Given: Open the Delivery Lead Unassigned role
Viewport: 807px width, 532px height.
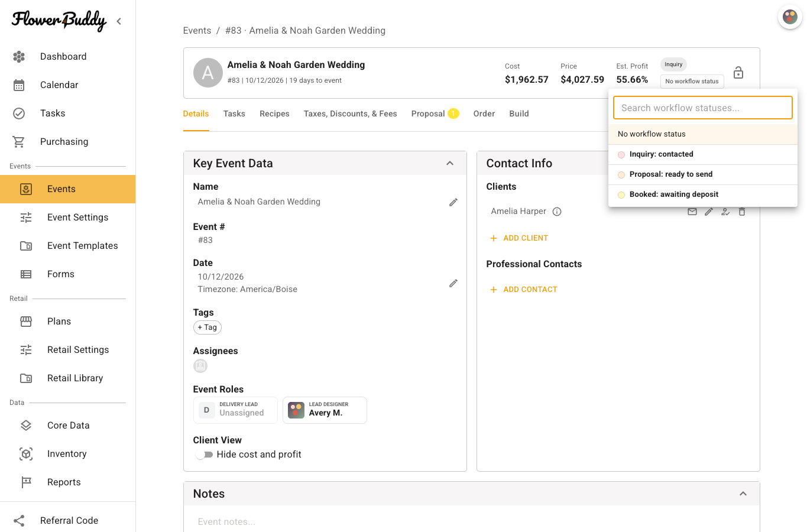Looking at the screenshot, I should [235, 410].
